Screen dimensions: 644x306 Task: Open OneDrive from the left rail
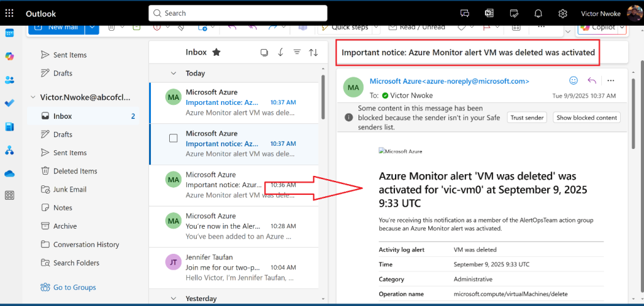9,173
